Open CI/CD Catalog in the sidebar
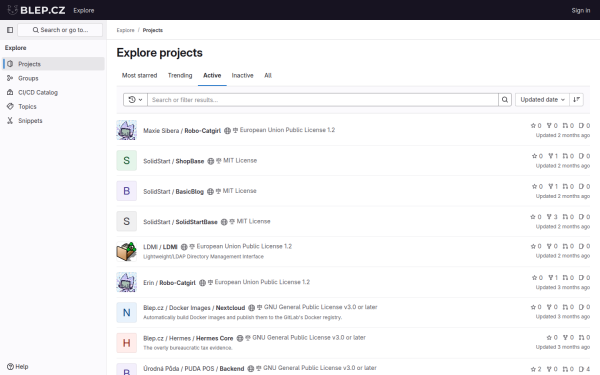 pos(54,92)
